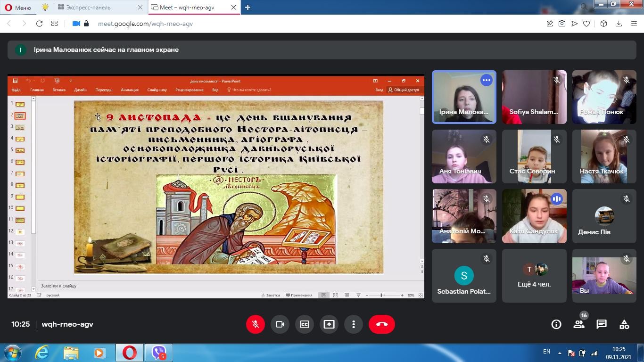Open camera permission icon in address bar
This screenshot has height=362, width=644.
(x=76, y=24)
